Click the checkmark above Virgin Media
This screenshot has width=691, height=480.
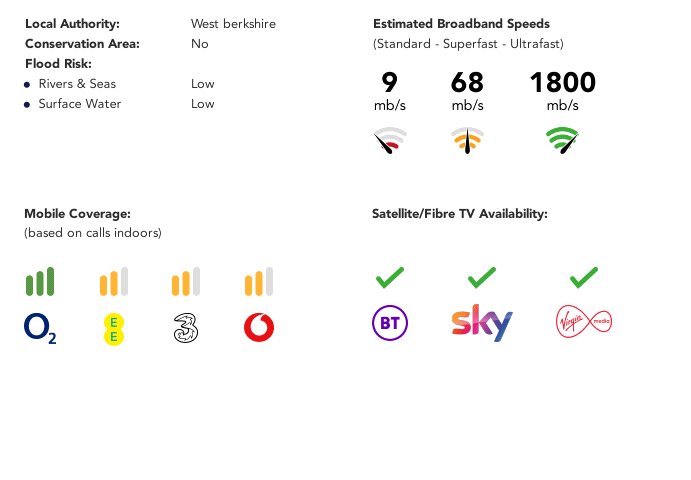tap(584, 277)
